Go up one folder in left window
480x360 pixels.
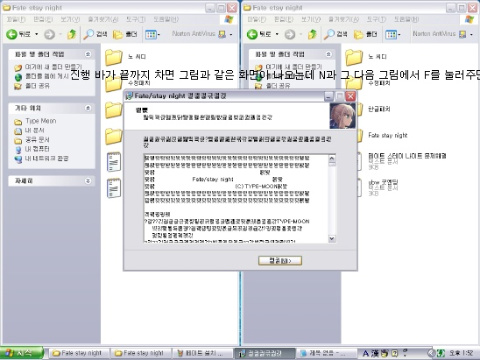click(x=71, y=34)
